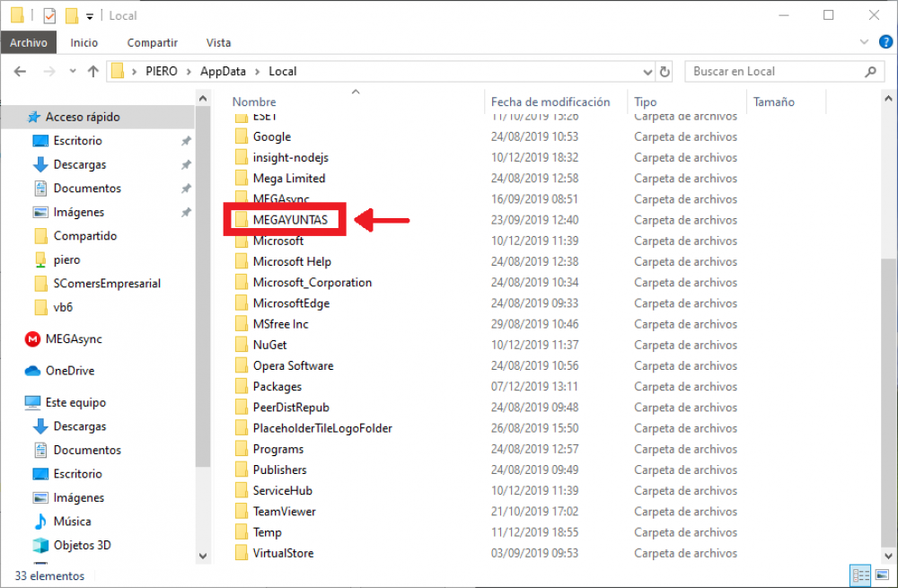Select AppData in the breadcrumb path
Screen dimensions: 898x588
[223, 72]
